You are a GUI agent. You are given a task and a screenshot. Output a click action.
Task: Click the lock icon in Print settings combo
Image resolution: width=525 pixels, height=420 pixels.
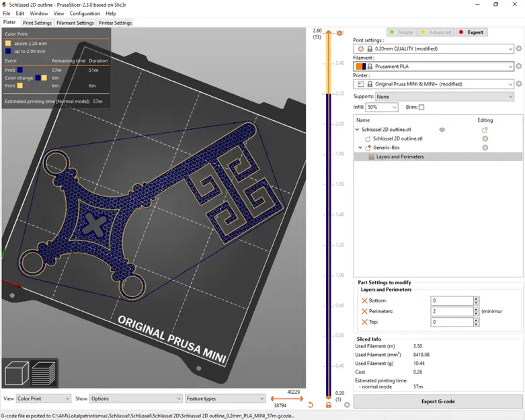tap(370, 49)
